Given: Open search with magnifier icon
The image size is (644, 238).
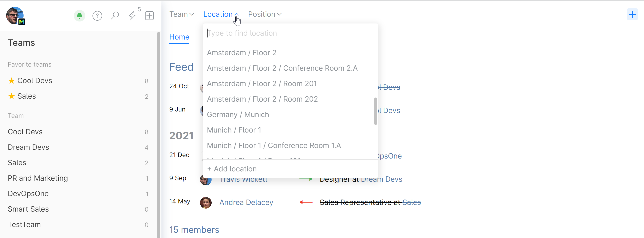Looking at the screenshot, I should [x=115, y=15].
